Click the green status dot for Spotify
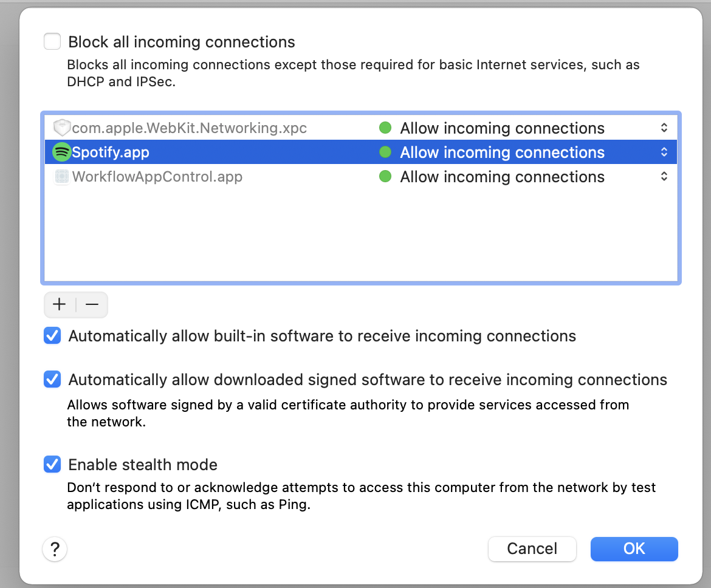 click(x=385, y=152)
